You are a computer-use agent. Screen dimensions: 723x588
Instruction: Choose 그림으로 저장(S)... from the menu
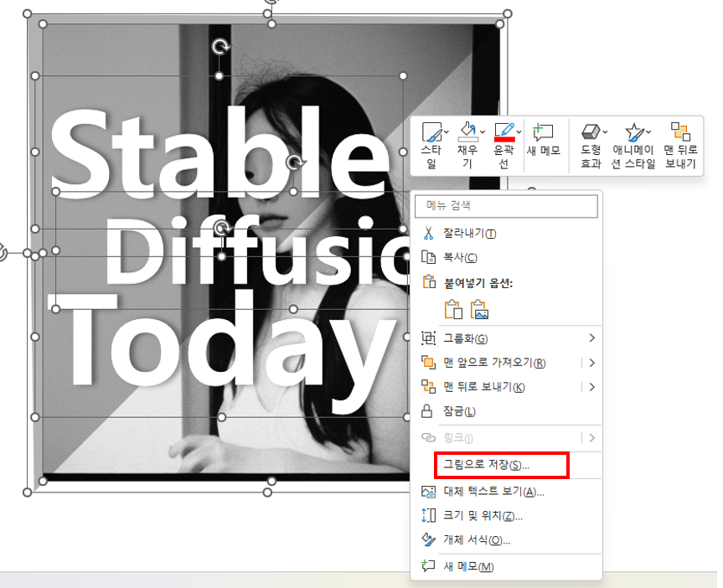coord(506,465)
